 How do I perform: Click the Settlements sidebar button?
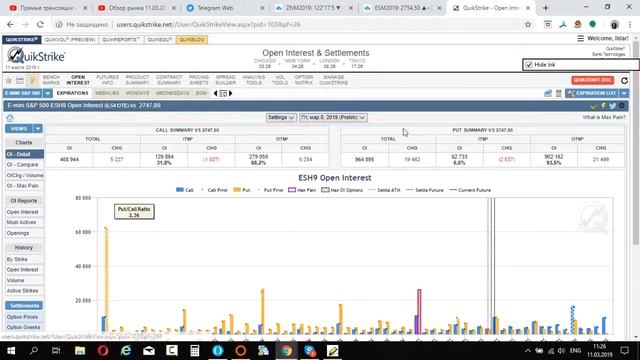(24, 306)
